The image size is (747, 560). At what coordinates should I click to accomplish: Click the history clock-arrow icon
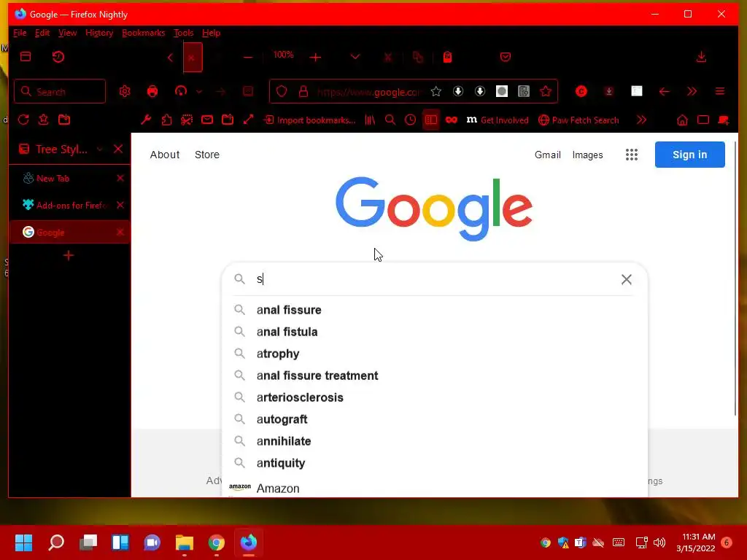58,57
